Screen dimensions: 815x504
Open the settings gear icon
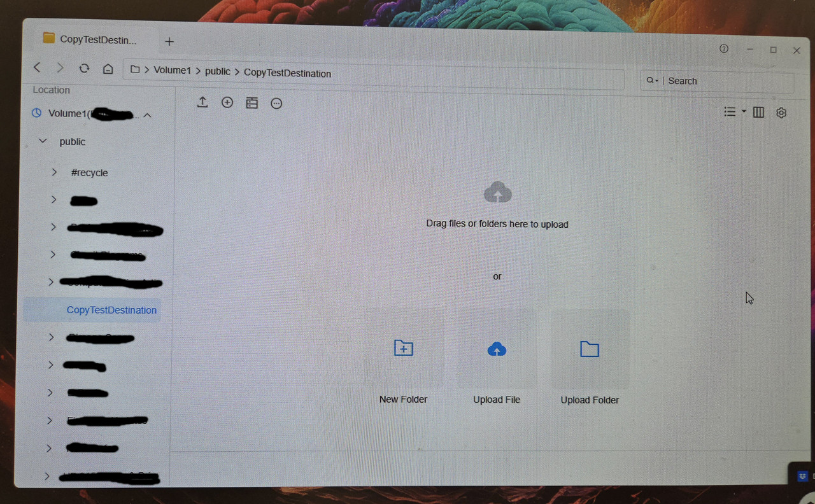781,113
